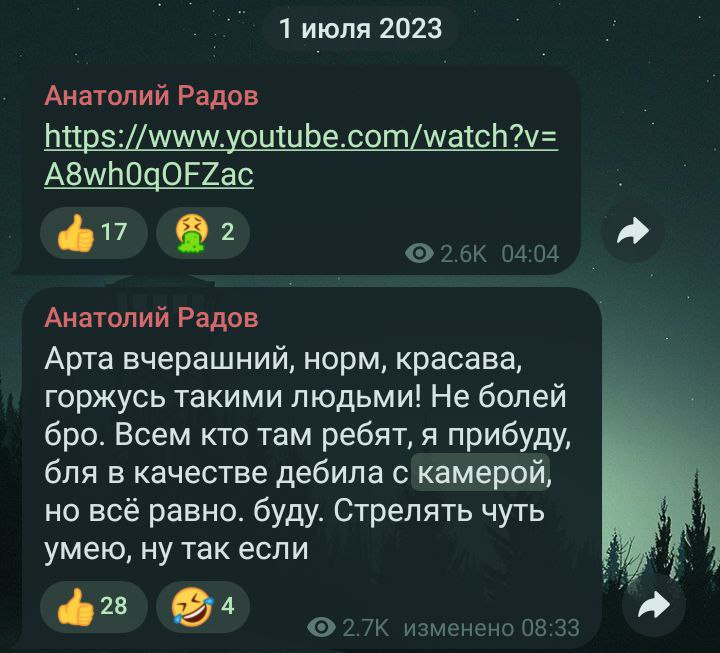Image resolution: width=720 pixels, height=653 pixels.
Task: Click the A8wh0qOFZac part of the link
Action: (x=149, y=175)
